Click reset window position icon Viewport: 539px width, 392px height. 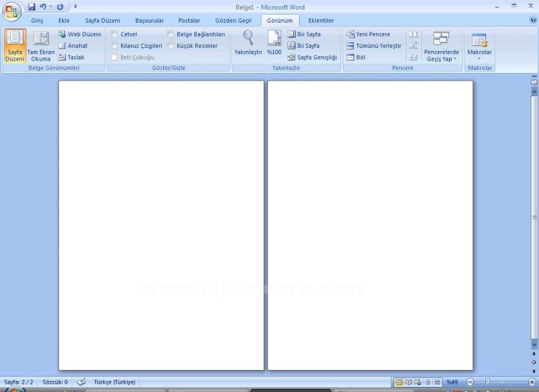(413, 58)
